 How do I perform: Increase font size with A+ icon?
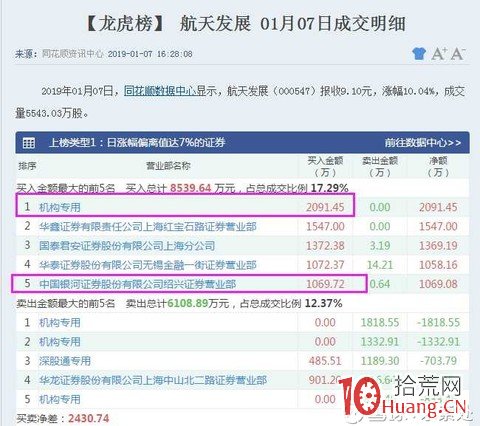(439, 53)
